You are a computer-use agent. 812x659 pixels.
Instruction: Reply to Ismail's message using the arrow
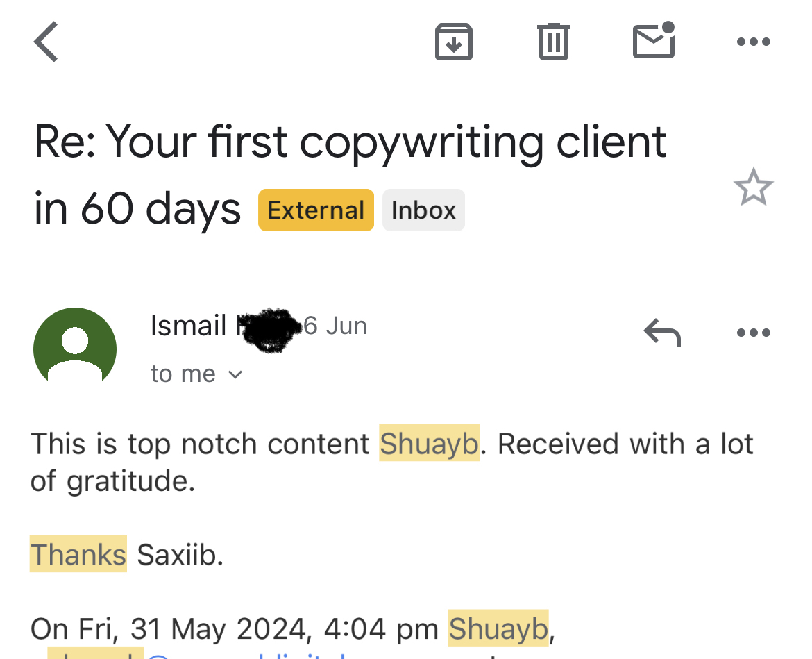click(662, 333)
